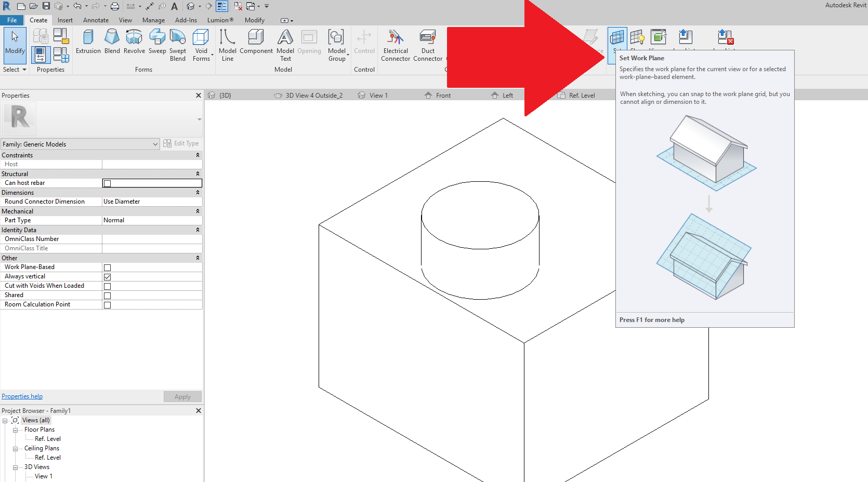Click the Model Line tool
This screenshot has height=482, width=868.
tap(228, 45)
